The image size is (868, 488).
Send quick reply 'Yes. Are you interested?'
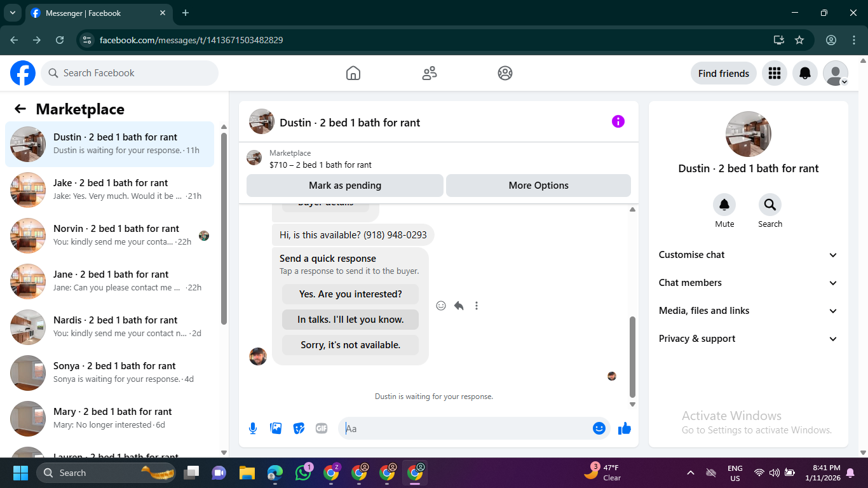tap(351, 294)
